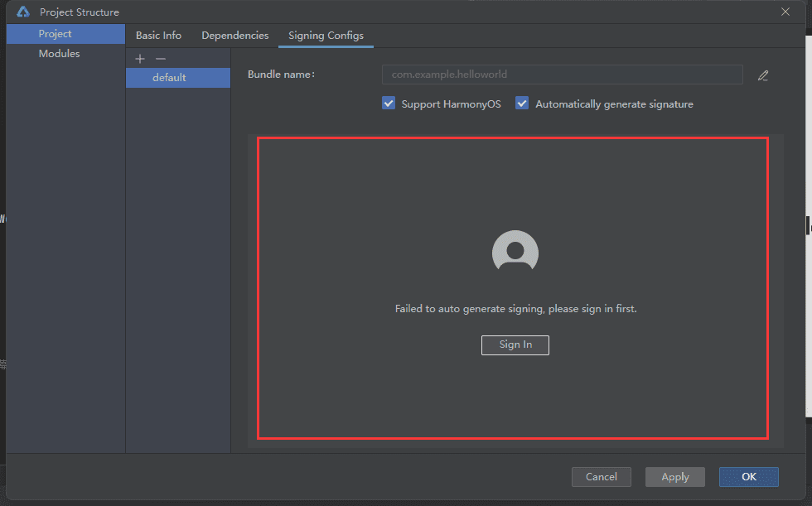Click the pencil edit icon beside Bundle name

[x=763, y=75]
